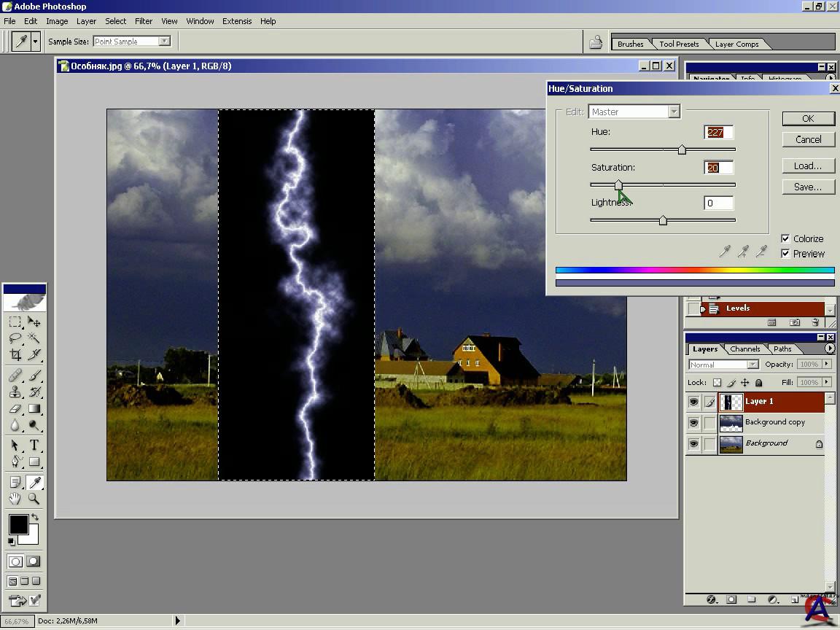Viewport: 840px width, 630px height.
Task: Activate the Zoom magnifier tool
Action: point(34,499)
